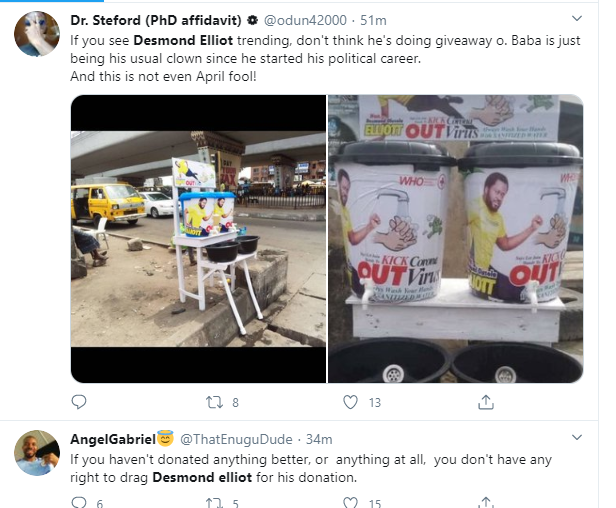Retweet AngelGabriel's tweet

(x=214, y=502)
